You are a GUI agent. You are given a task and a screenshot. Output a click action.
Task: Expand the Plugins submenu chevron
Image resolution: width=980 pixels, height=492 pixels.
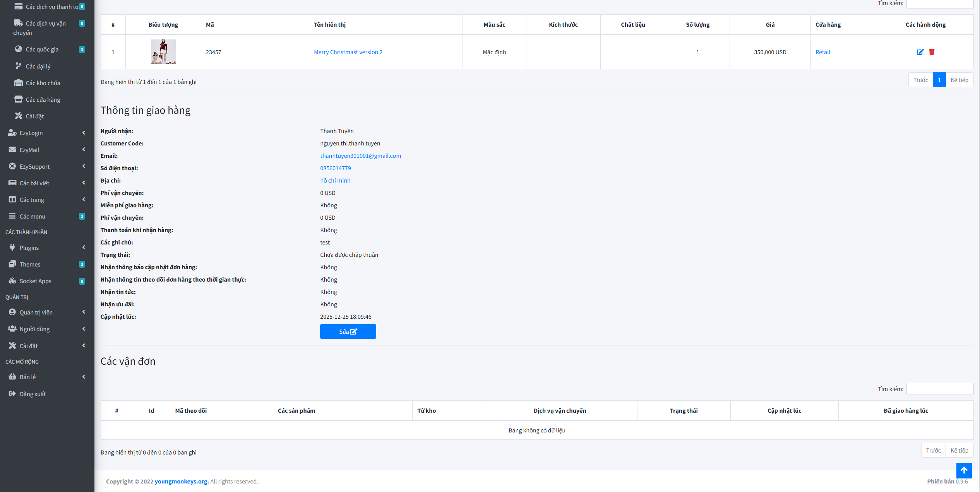pos(83,248)
